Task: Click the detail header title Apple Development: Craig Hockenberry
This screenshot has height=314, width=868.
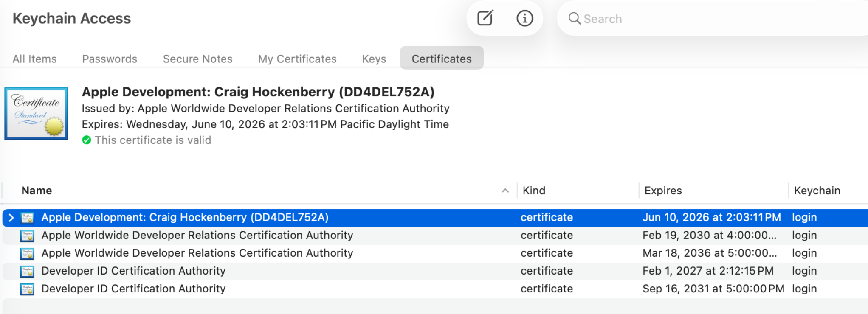Action: pos(258,92)
